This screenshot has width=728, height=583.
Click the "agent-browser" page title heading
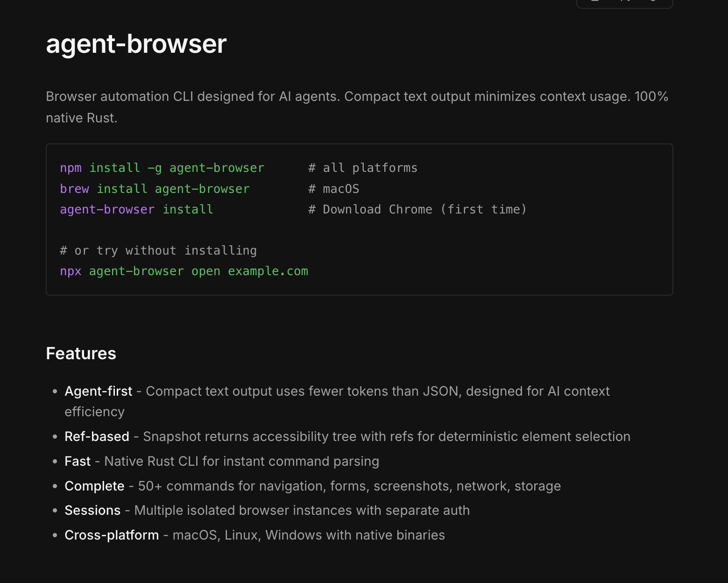(136, 44)
